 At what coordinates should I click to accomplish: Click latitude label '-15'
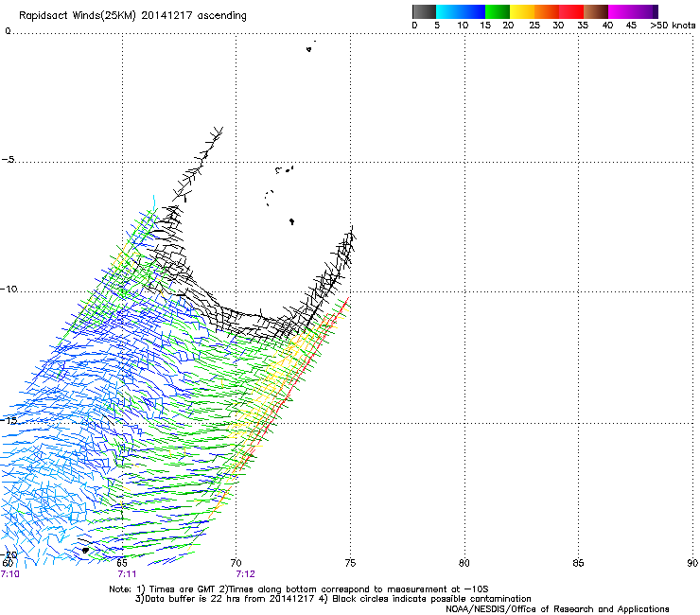pyautogui.click(x=9, y=420)
